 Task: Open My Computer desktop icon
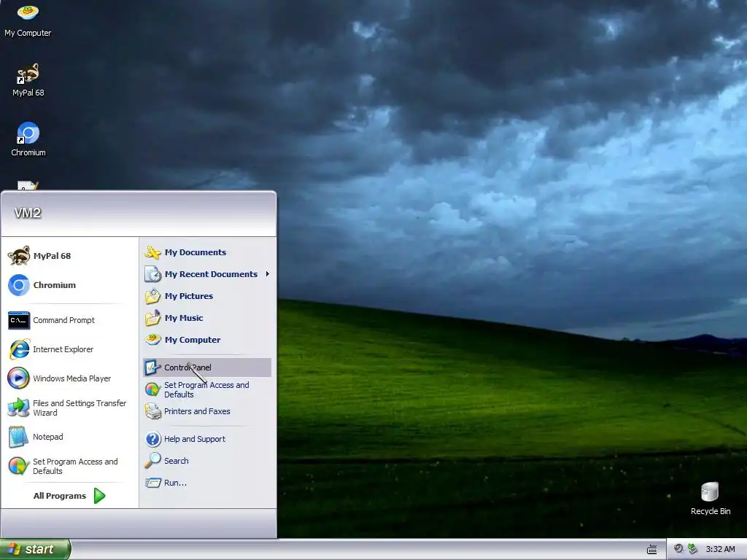pyautogui.click(x=28, y=20)
